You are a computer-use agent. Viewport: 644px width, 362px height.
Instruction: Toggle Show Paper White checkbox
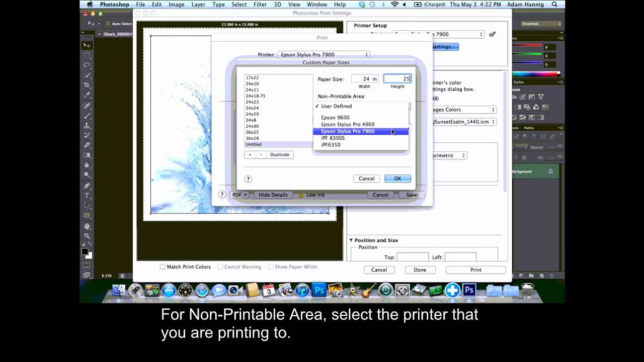click(x=271, y=267)
